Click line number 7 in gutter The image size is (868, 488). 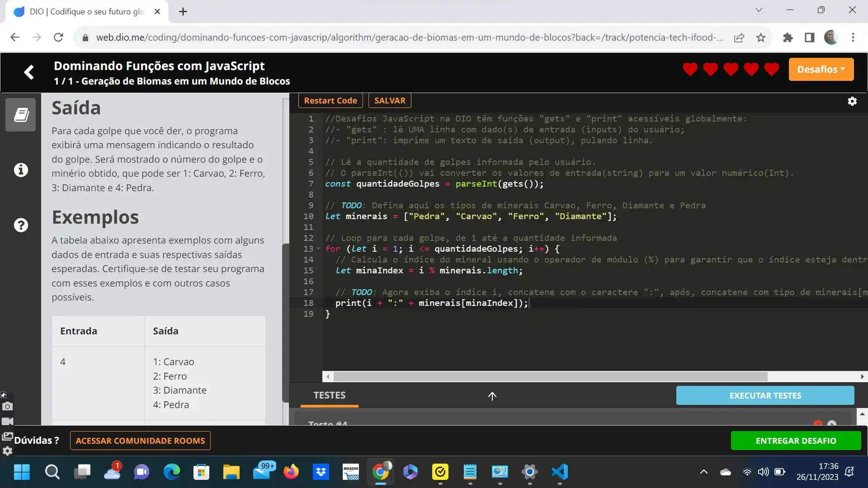click(311, 184)
